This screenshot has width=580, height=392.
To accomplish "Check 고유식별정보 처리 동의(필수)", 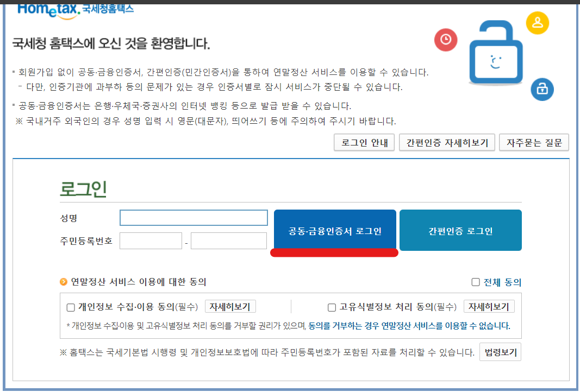I will click(331, 307).
